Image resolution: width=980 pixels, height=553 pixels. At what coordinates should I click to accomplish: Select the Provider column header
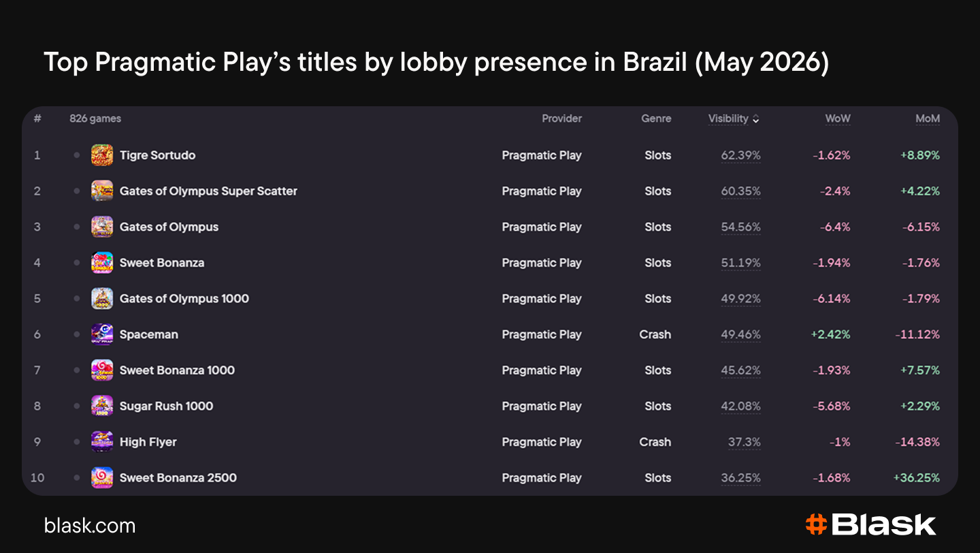pos(561,118)
